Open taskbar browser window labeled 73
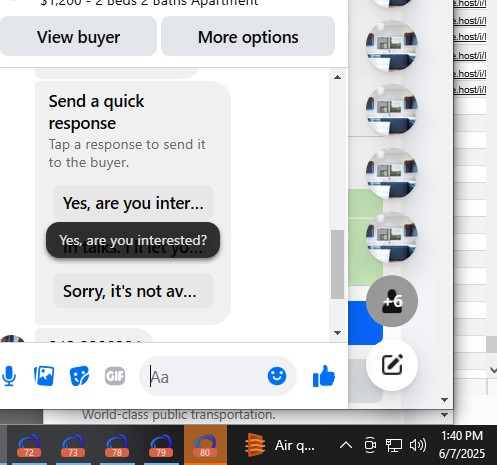This screenshot has width=497, height=465. 73,446
